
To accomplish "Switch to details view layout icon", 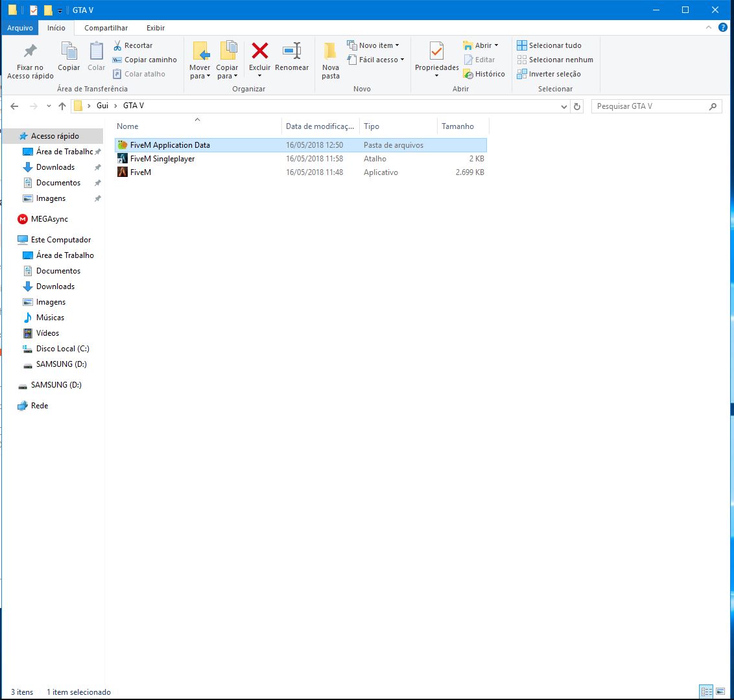I will tap(706, 691).
